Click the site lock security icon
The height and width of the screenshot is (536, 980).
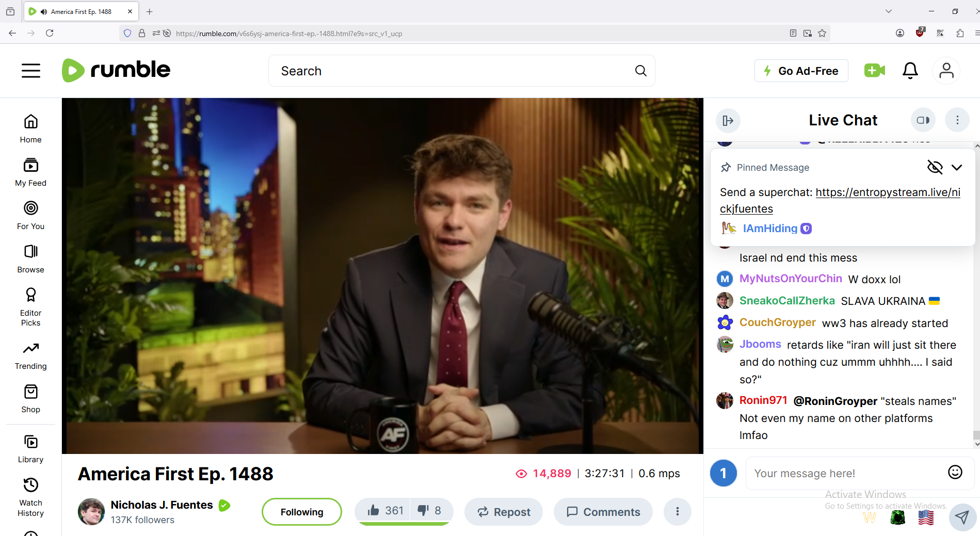142,33
